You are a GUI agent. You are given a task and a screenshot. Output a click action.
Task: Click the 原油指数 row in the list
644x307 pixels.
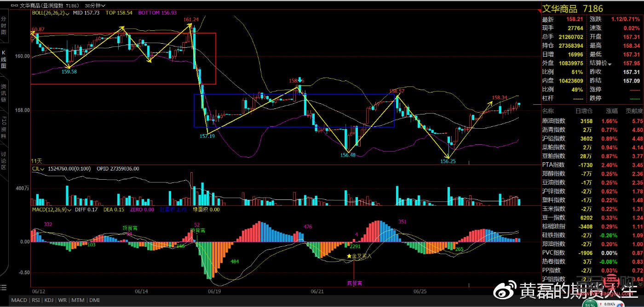(553, 121)
